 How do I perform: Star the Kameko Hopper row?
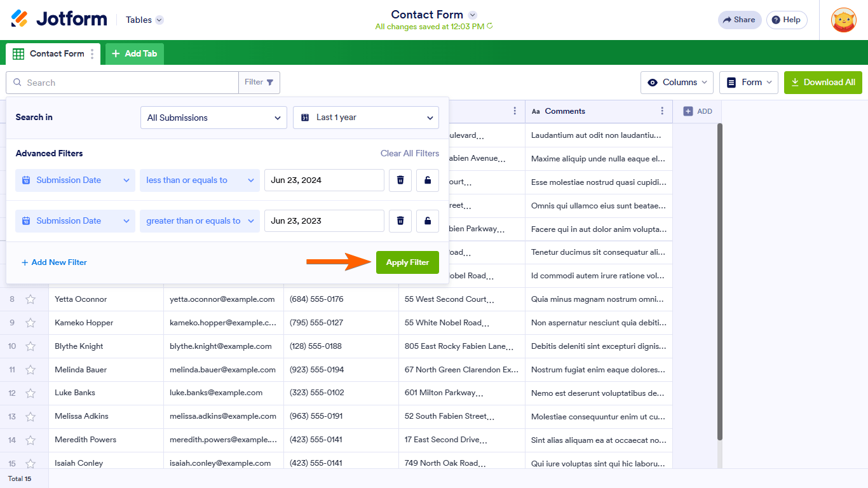tap(31, 323)
